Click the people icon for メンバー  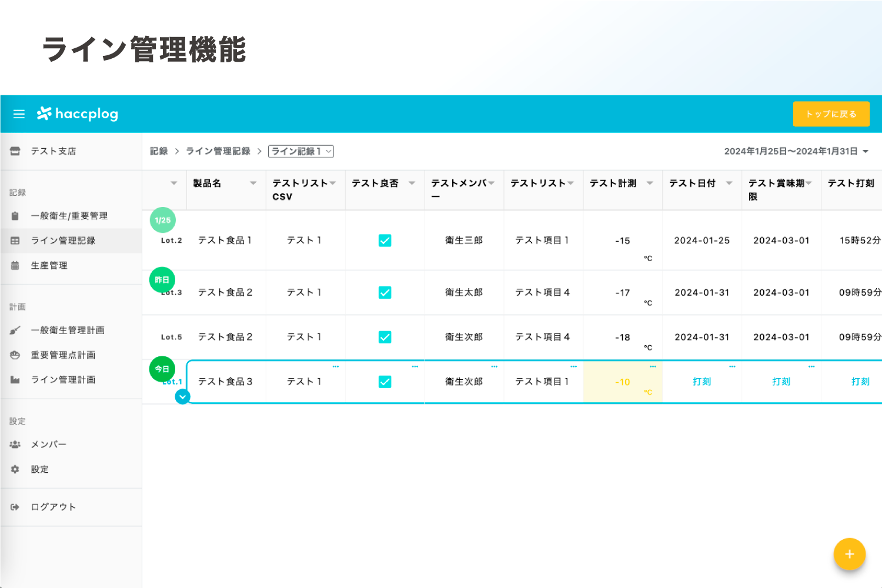pyautogui.click(x=15, y=445)
